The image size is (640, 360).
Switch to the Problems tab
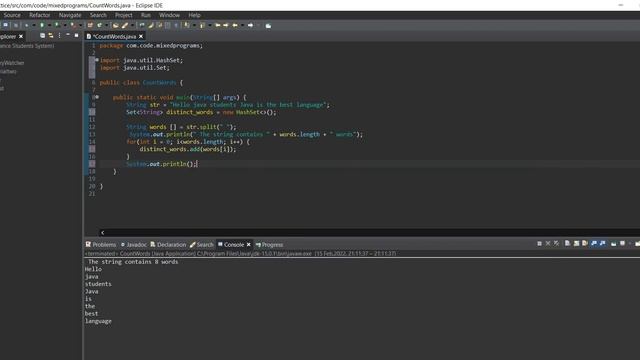101,244
